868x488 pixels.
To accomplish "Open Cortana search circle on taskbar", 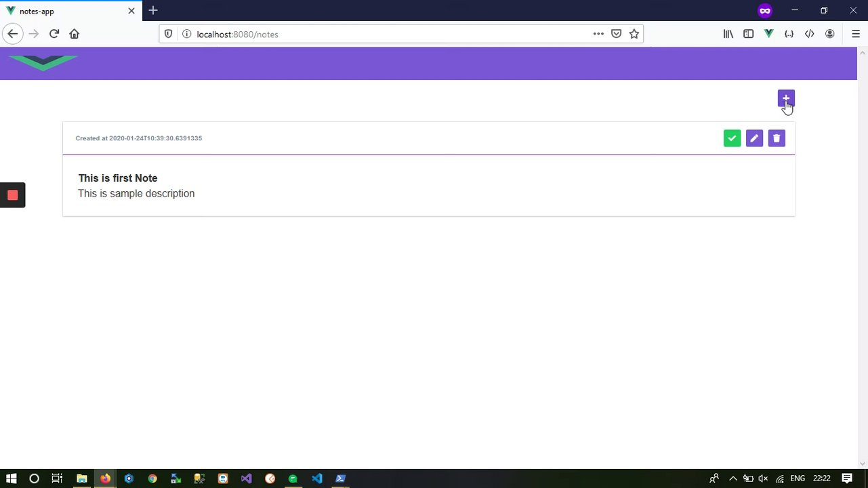I will (34, 479).
